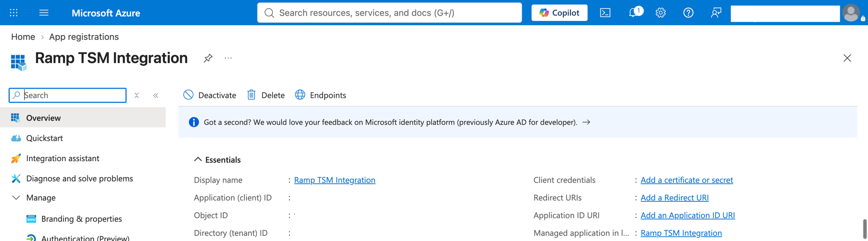868x241 pixels.
Task: Click the Application ID URI label
Action: click(566, 215)
